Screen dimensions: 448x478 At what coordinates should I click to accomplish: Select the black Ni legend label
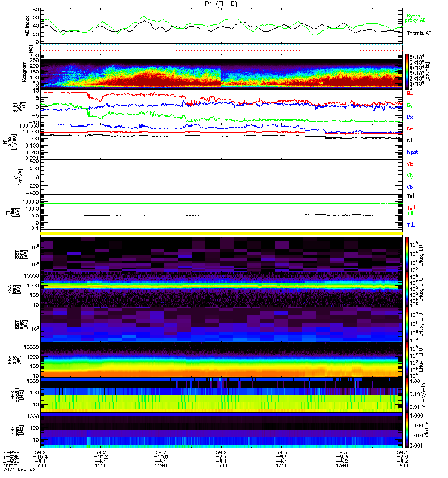point(409,140)
